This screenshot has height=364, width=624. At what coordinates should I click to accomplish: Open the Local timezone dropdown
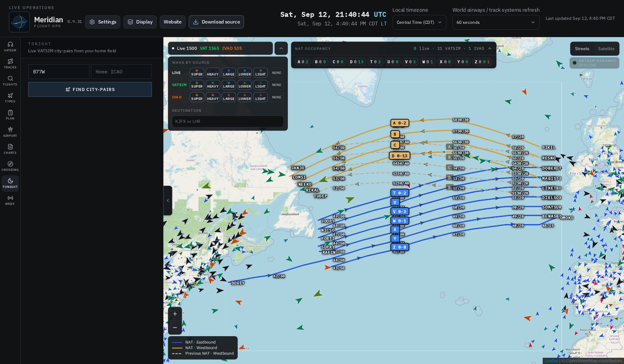pyautogui.click(x=419, y=22)
